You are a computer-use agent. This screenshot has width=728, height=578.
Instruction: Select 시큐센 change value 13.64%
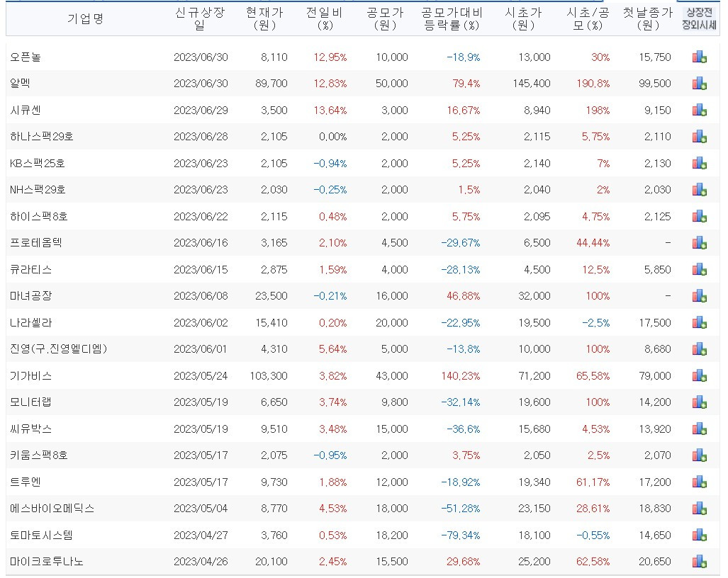(x=330, y=110)
